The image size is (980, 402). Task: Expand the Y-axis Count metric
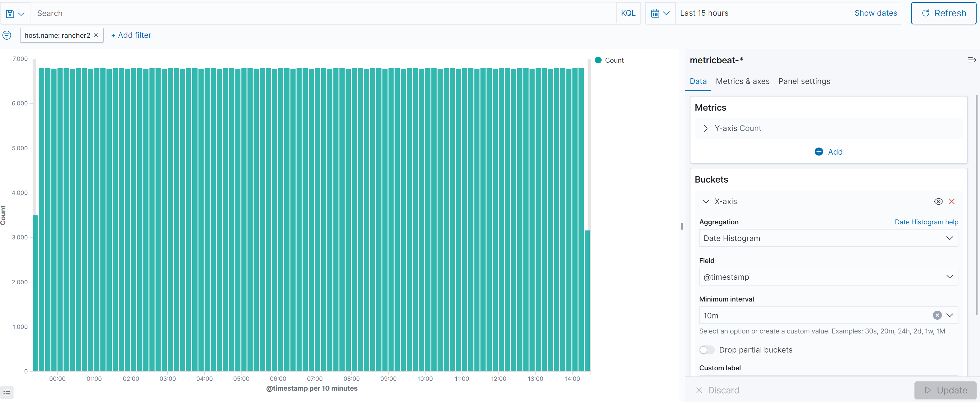pyautogui.click(x=706, y=128)
